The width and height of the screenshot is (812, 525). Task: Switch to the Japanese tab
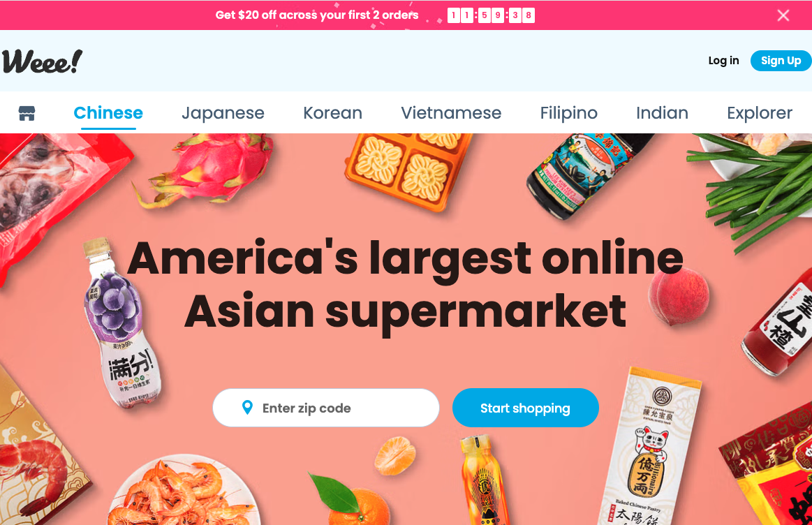coord(223,113)
